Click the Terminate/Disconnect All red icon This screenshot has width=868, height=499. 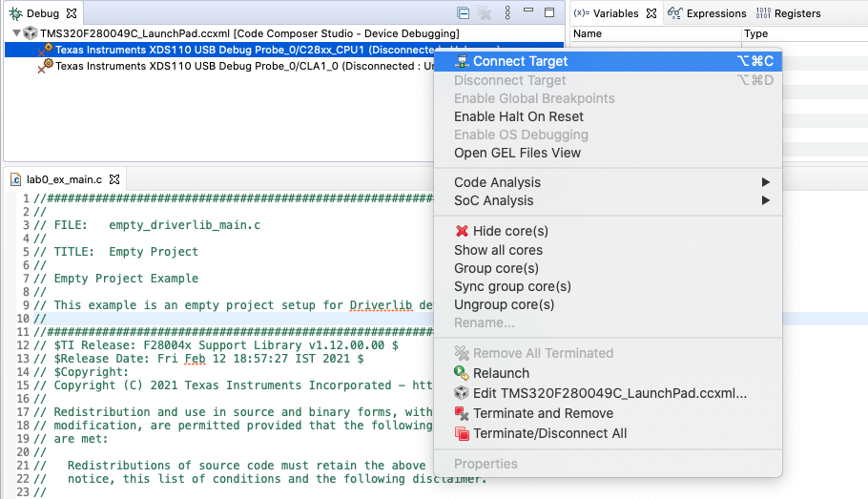tap(462, 433)
